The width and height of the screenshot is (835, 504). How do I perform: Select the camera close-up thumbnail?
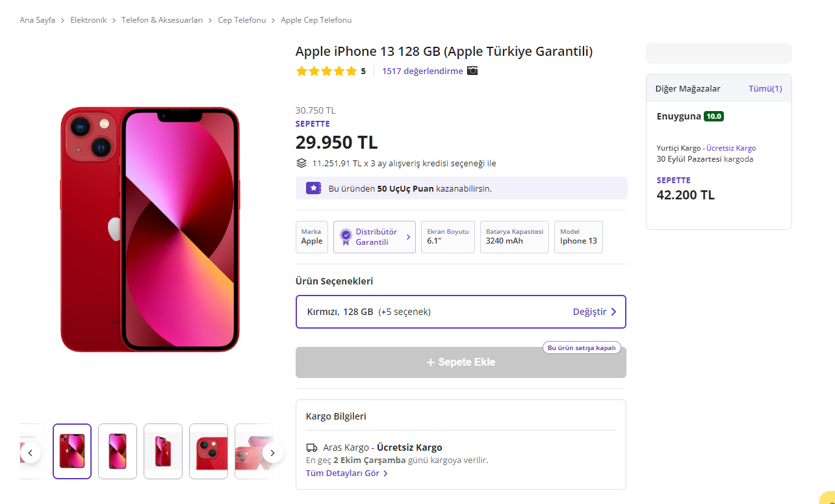(209, 451)
